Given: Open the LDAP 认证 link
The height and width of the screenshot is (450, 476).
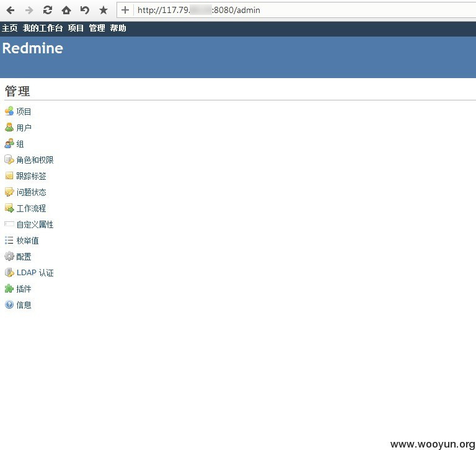Looking at the screenshot, I should pyautogui.click(x=35, y=273).
